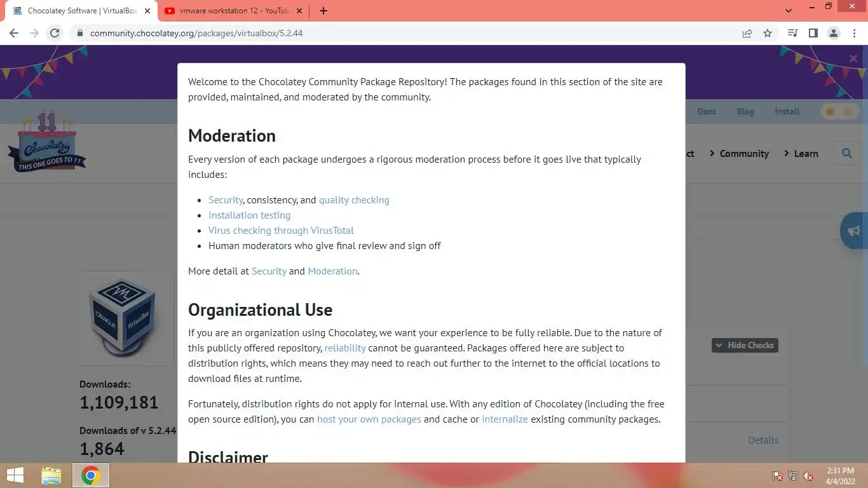Click the address bar URL
The image size is (868, 488).
click(196, 33)
